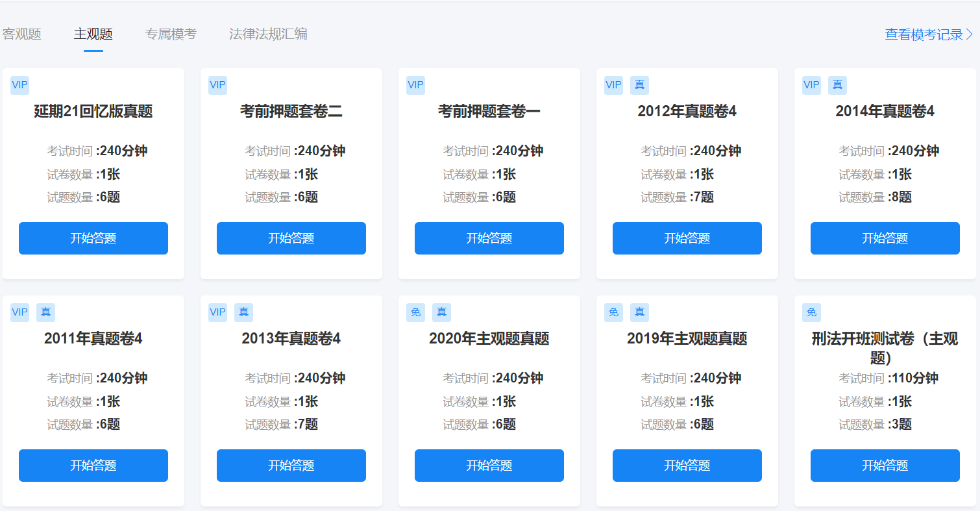Screen dimensions: 980x511
Task: Start the 刑法开班测试卷 exam
Action: 885,466
